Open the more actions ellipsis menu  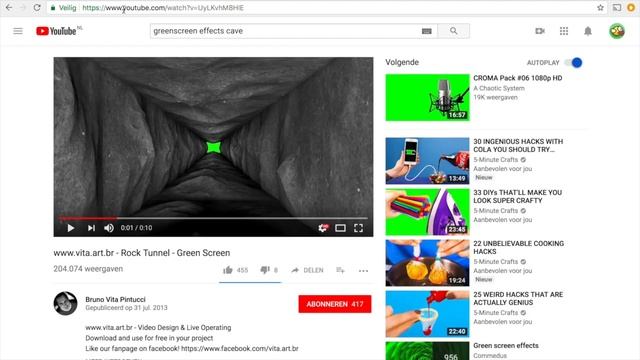coord(363,271)
